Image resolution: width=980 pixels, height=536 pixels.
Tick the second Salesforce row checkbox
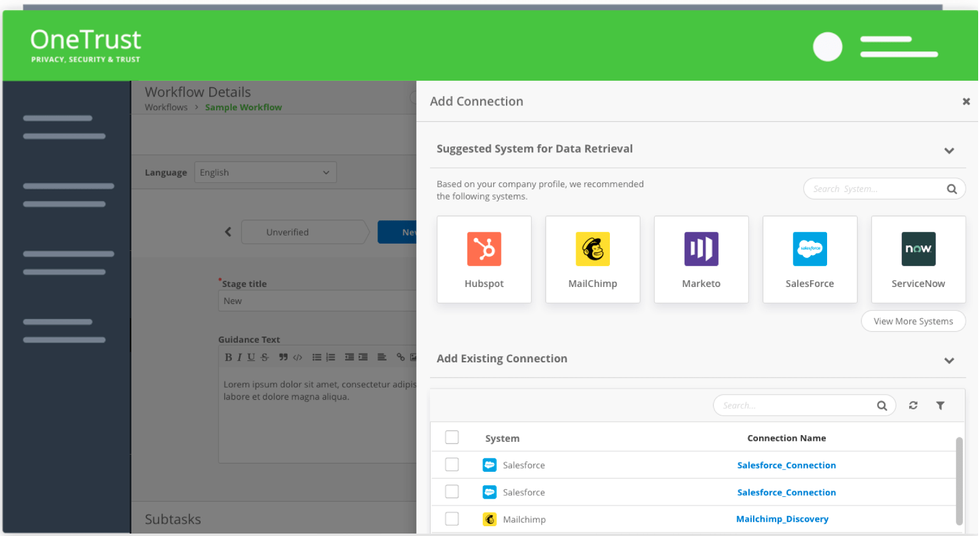click(x=452, y=492)
